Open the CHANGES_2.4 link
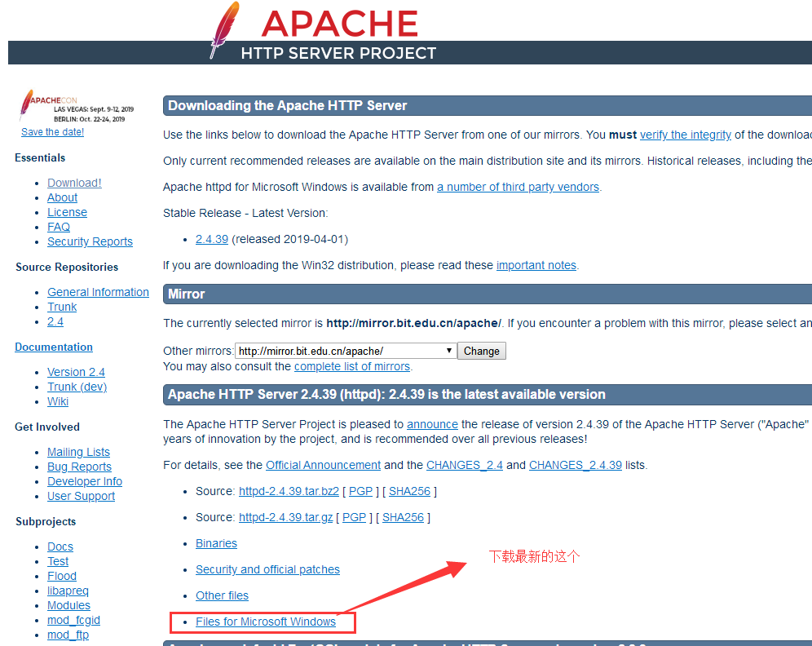The width and height of the screenshot is (812, 646). point(465,465)
